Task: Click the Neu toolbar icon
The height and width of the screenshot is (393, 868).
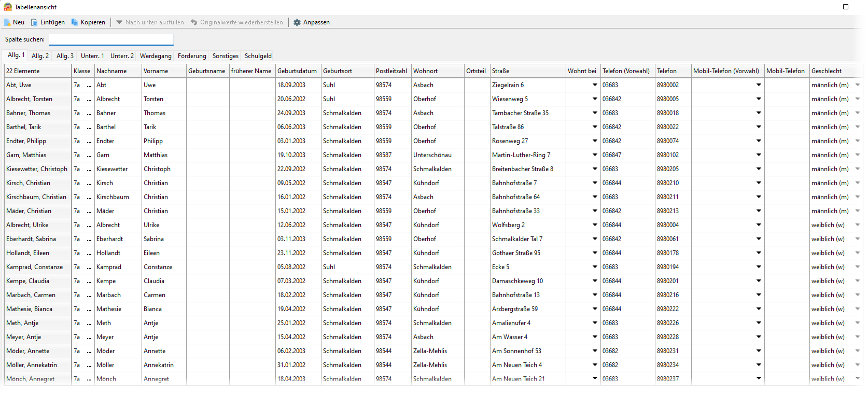Action: (7, 22)
